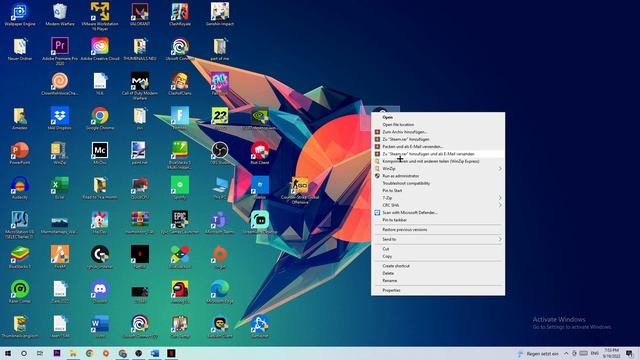Open OBS Studio desktop shortcut

click(x=220, y=153)
